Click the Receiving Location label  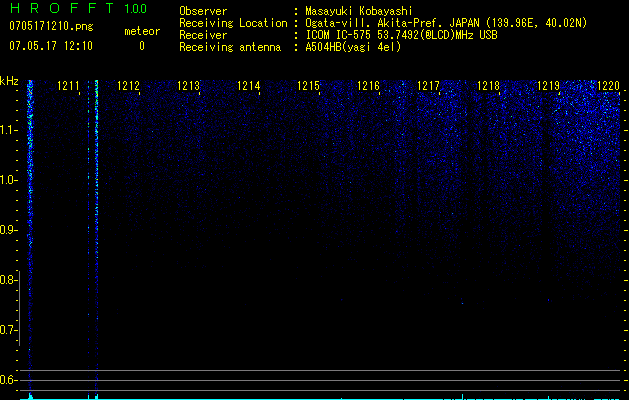tap(233, 23)
